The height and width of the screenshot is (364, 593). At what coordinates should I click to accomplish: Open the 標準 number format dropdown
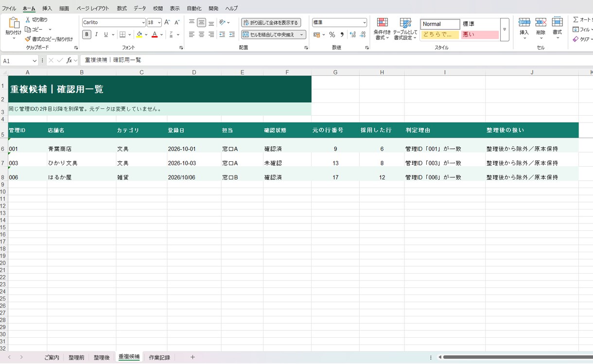point(364,22)
